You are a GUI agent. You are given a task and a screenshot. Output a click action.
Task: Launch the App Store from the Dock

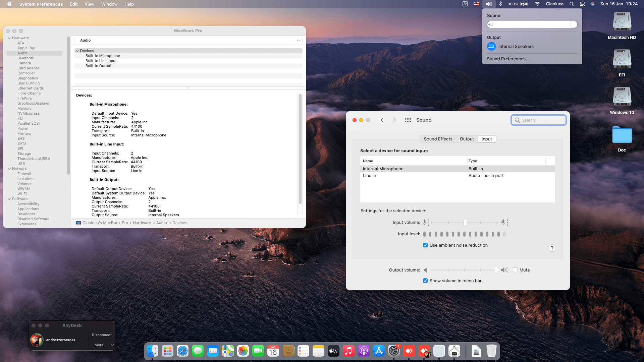[x=379, y=351]
